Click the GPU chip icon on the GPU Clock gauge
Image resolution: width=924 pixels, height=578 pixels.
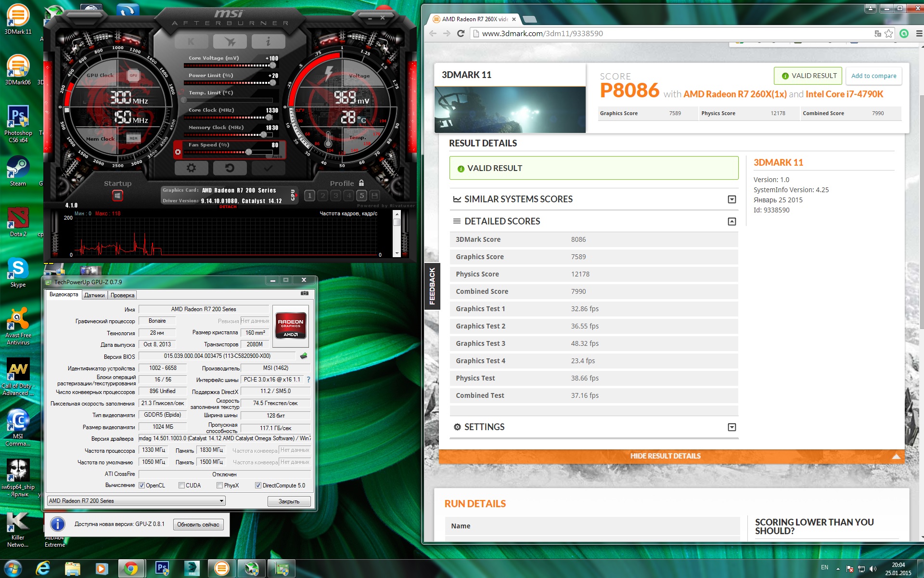[133, 75]
